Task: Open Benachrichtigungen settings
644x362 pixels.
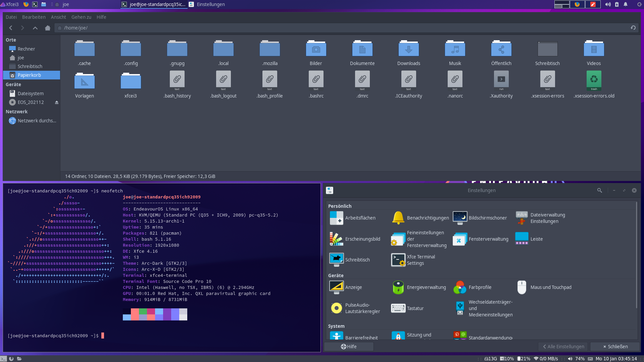Action: point(420,218)
